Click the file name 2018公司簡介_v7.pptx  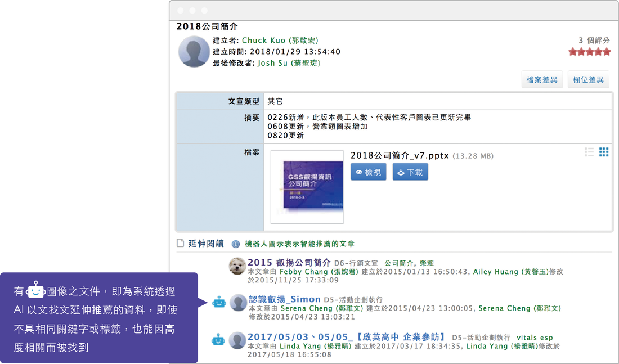pos(400,155)
